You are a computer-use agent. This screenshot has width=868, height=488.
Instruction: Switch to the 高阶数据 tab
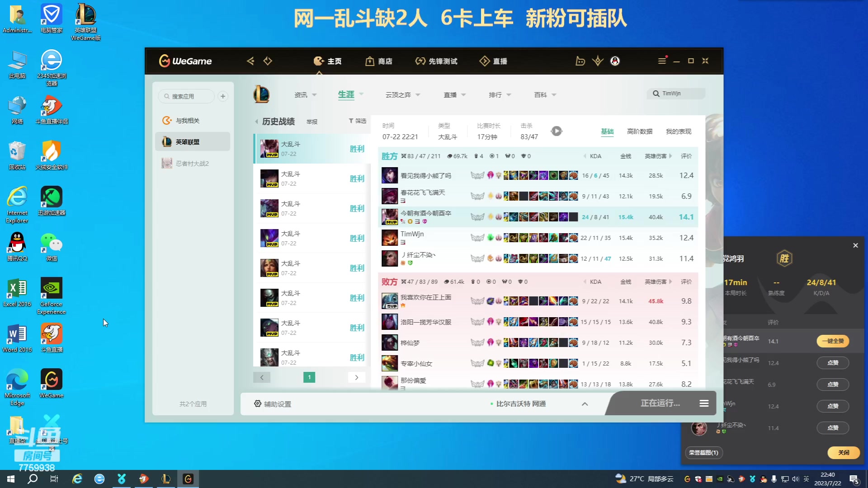[x=640, y=131]
